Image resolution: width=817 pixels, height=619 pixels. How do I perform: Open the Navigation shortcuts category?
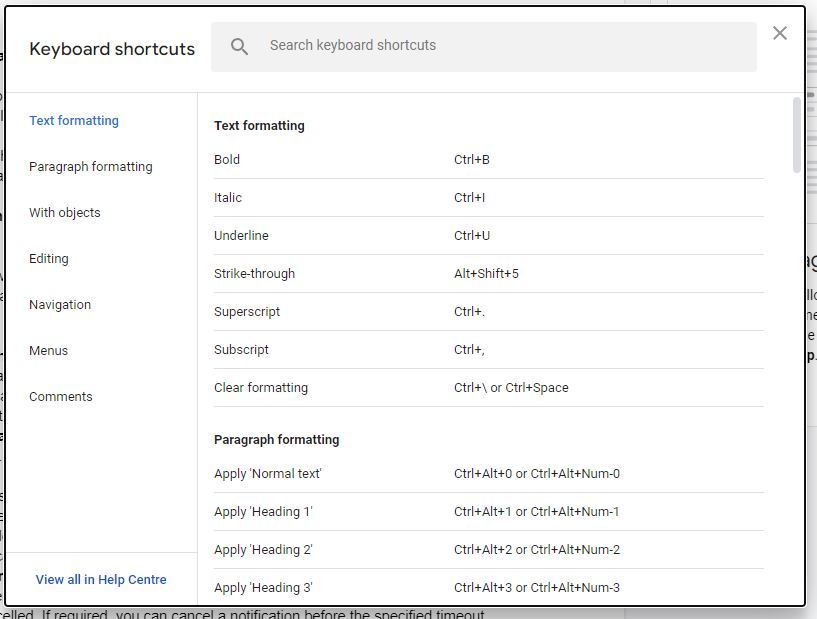(x=60, y=304)
